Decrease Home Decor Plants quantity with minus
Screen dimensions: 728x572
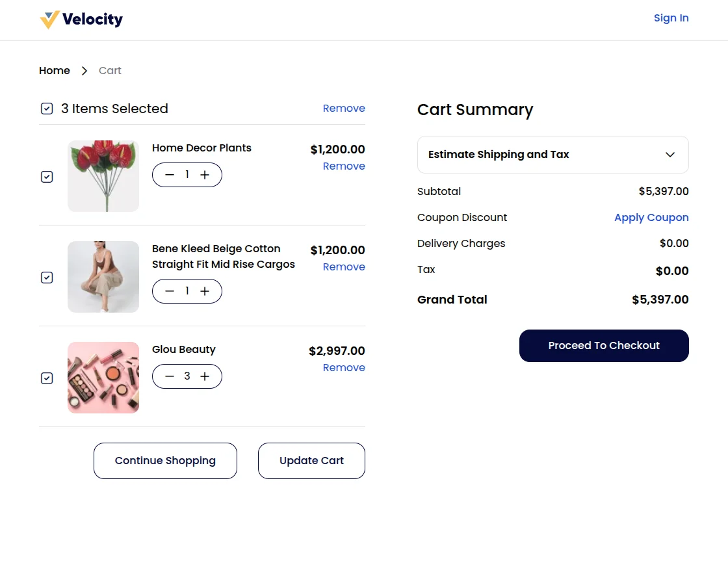point(170,175)
